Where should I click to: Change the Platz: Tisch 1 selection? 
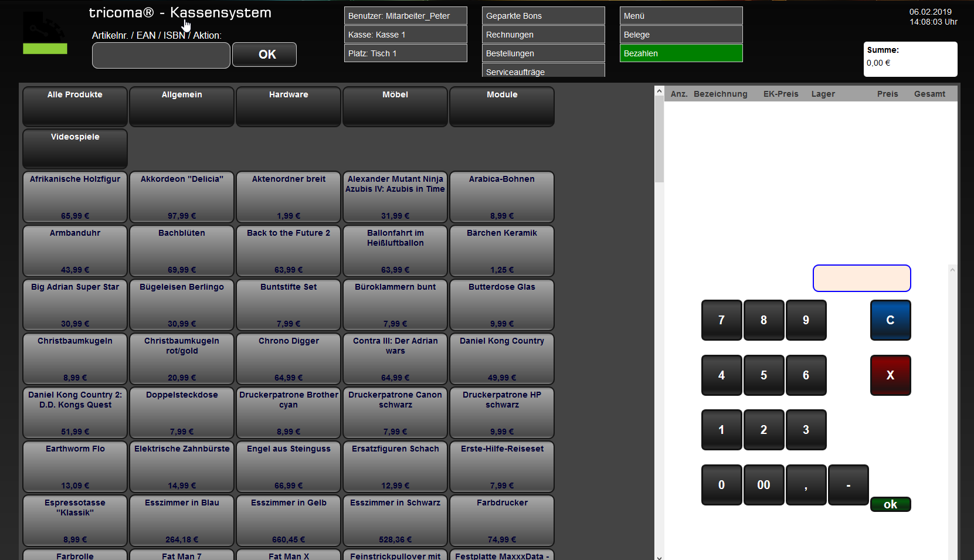405,53
